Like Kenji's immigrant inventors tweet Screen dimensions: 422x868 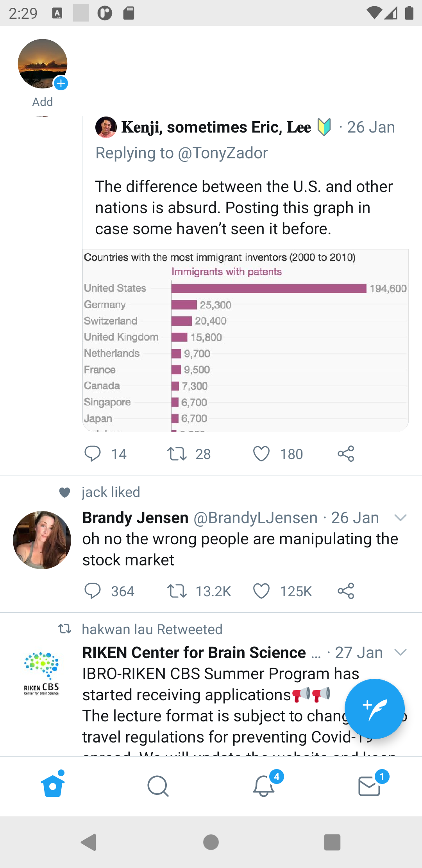click(261, 454)
